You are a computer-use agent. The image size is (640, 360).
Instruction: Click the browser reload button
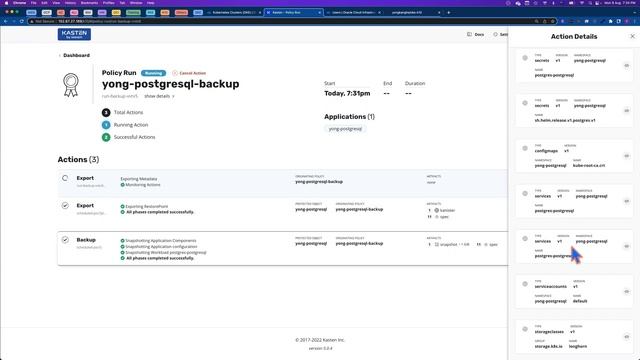coord(22,21)
